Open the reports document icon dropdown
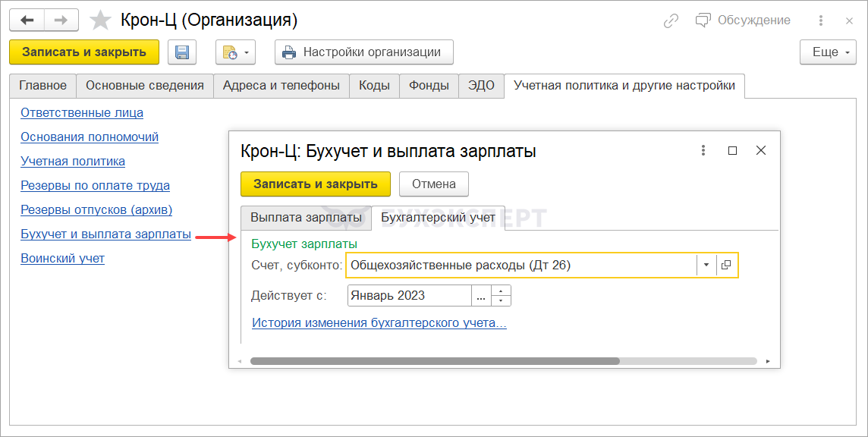 pos(235,52)
